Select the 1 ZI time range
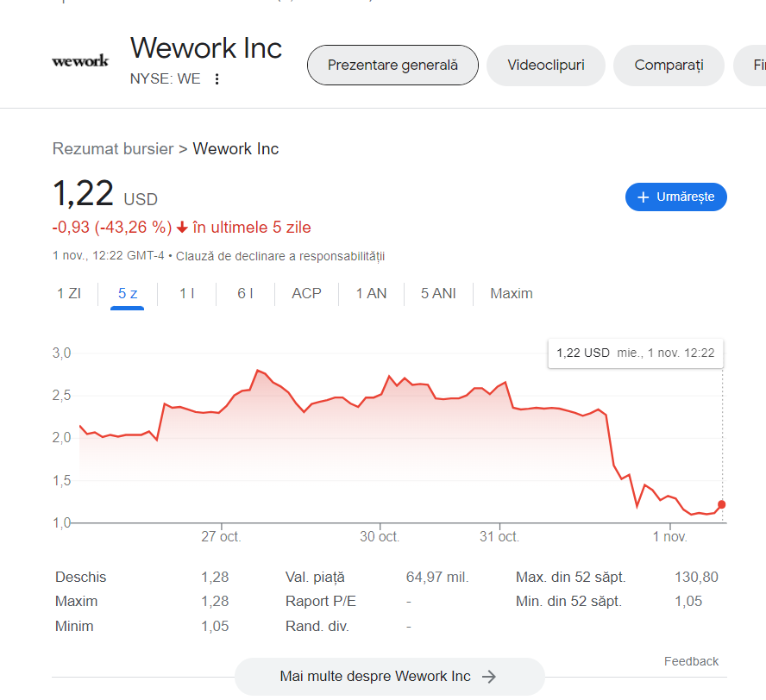This screenshot has height=700, width=766. click(69, 293)
